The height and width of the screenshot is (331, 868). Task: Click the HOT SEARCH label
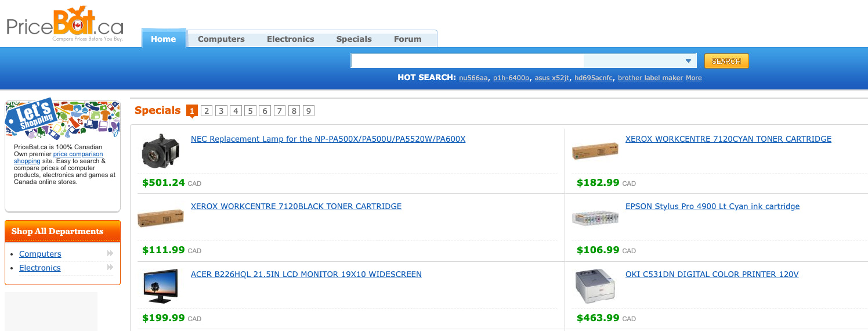click(x=426, y=77)
